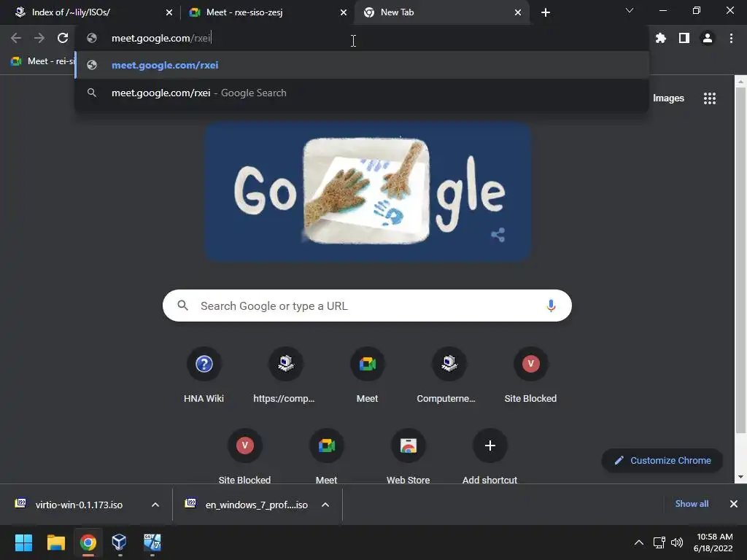Show all downloads
This screenshot has width=747, height=560.
coord(692,504)
